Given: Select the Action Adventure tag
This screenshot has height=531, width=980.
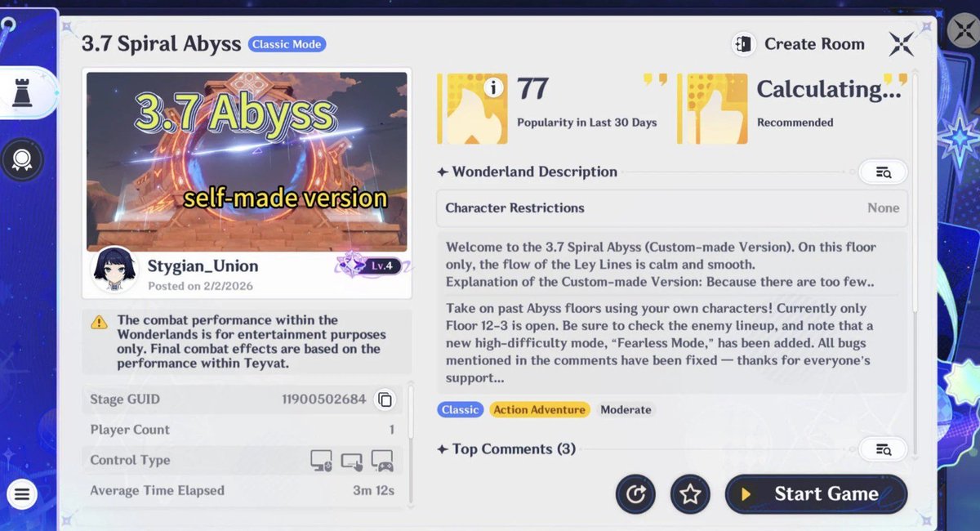Looking at the screenshot, I should click(x=540, y=409).
